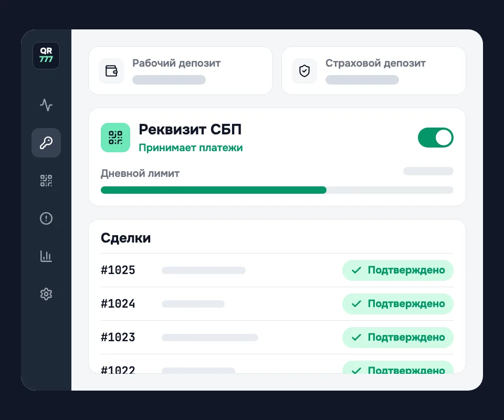
Task: Open the Рабочий депозит card
Action: point(181,71)
